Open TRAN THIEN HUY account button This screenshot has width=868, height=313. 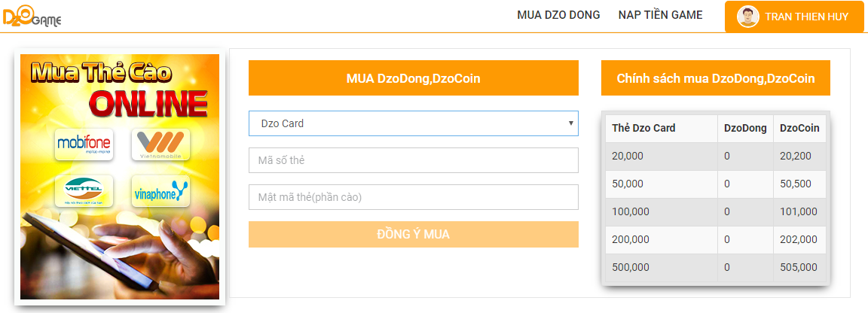coord(793,17)
